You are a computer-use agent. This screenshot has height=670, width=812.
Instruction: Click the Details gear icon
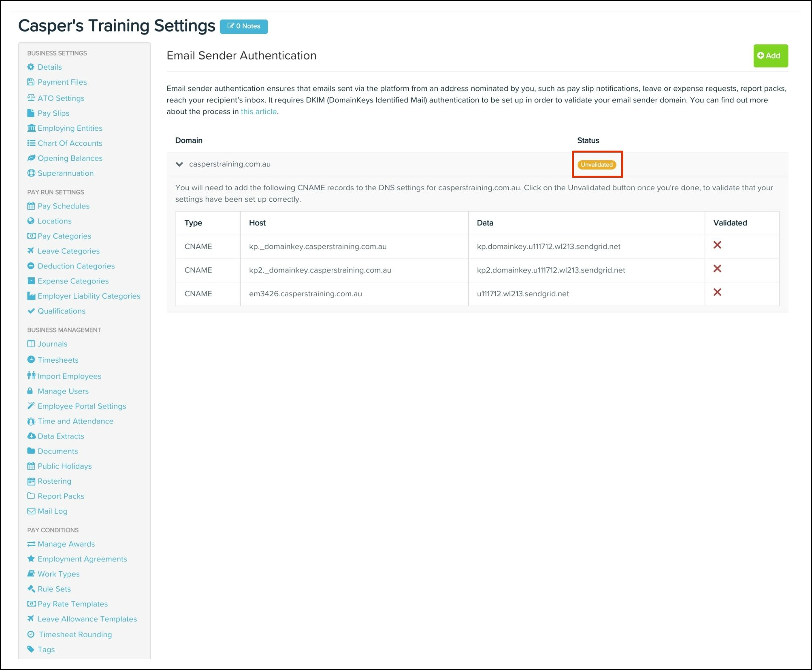tap(31, 67)
